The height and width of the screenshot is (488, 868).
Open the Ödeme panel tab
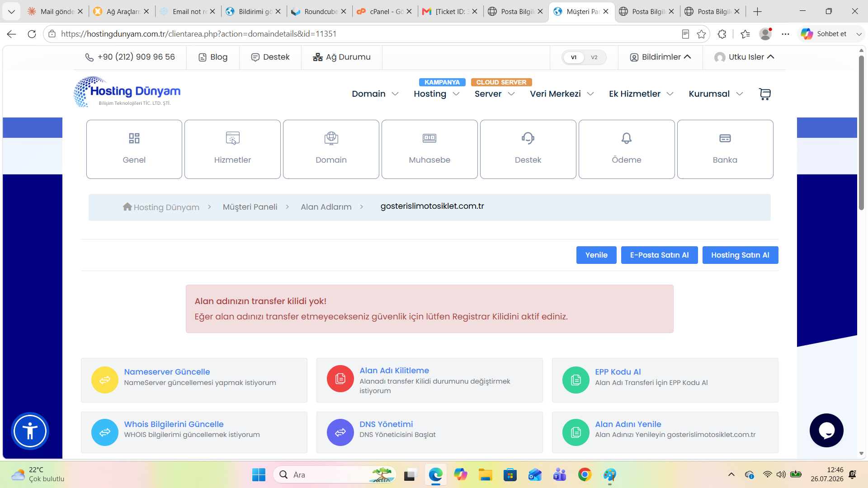(627, 149)
